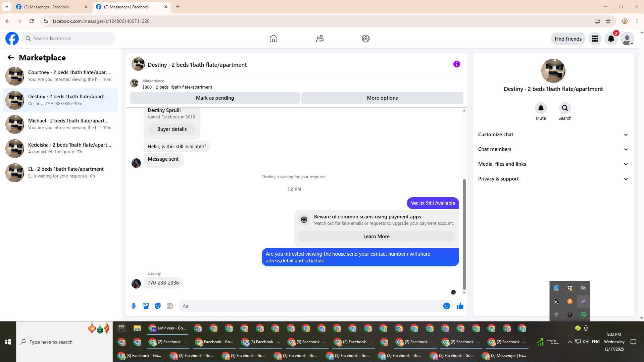The width and height of the screenshot is (644, 362).
Task: Click Learn More about payment scams
Action: tap(377, 237)
